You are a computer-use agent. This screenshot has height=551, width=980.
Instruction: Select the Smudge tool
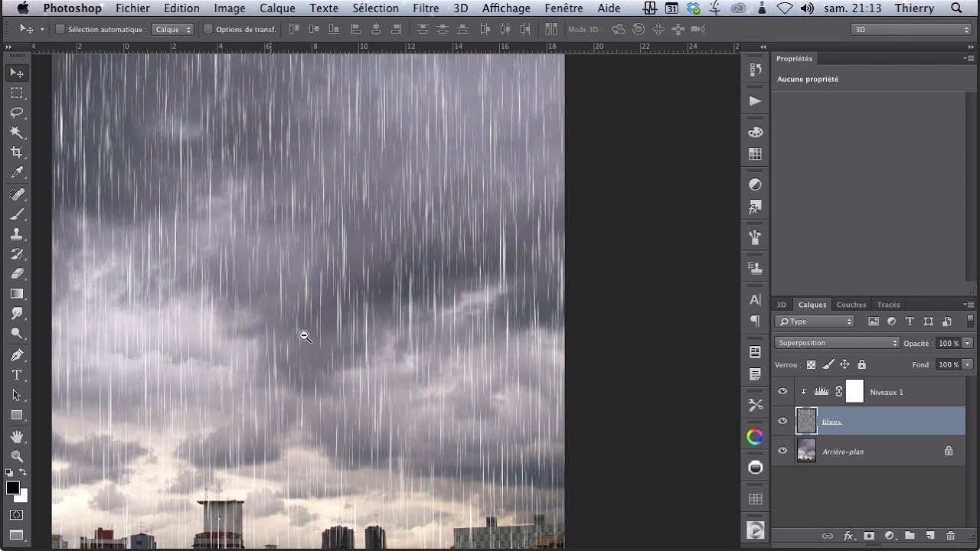pyautogui.click(x=17, y=314)
